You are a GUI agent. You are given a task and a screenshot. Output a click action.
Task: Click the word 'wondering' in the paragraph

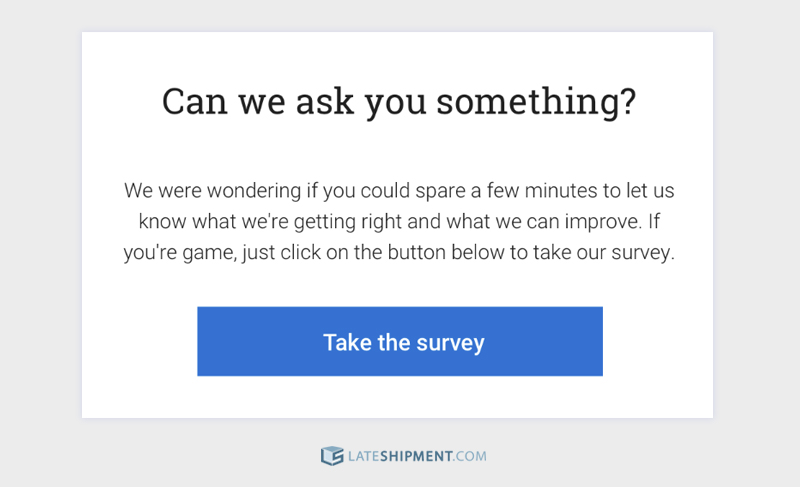tap(254, 191)
